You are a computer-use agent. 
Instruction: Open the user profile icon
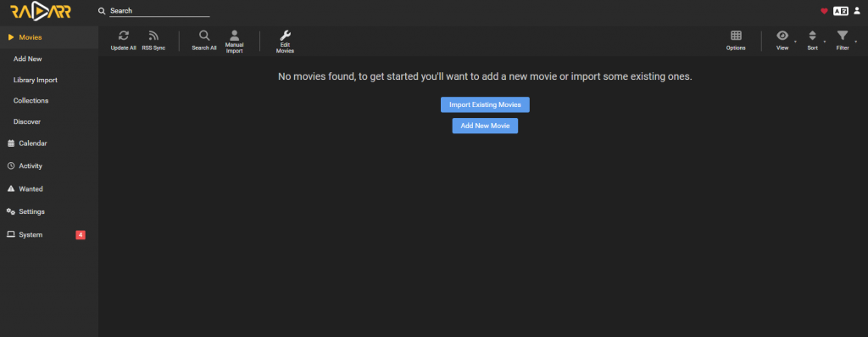pyautogui.click(x=856, y=11)
